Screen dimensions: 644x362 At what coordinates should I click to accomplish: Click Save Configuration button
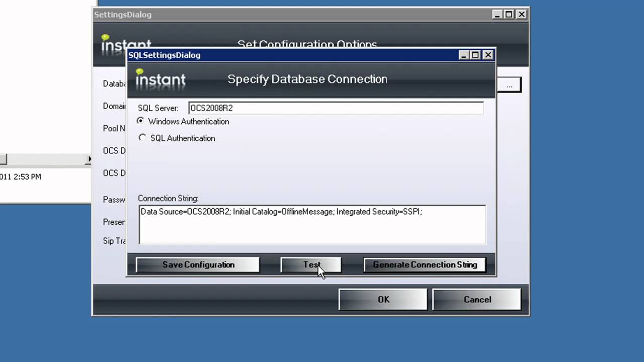click(198, 265)
